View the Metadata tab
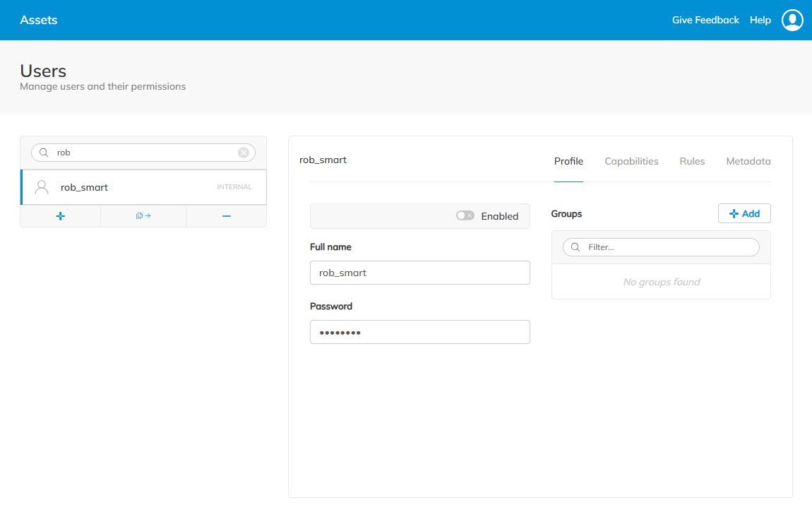 (x=748, y=161)
